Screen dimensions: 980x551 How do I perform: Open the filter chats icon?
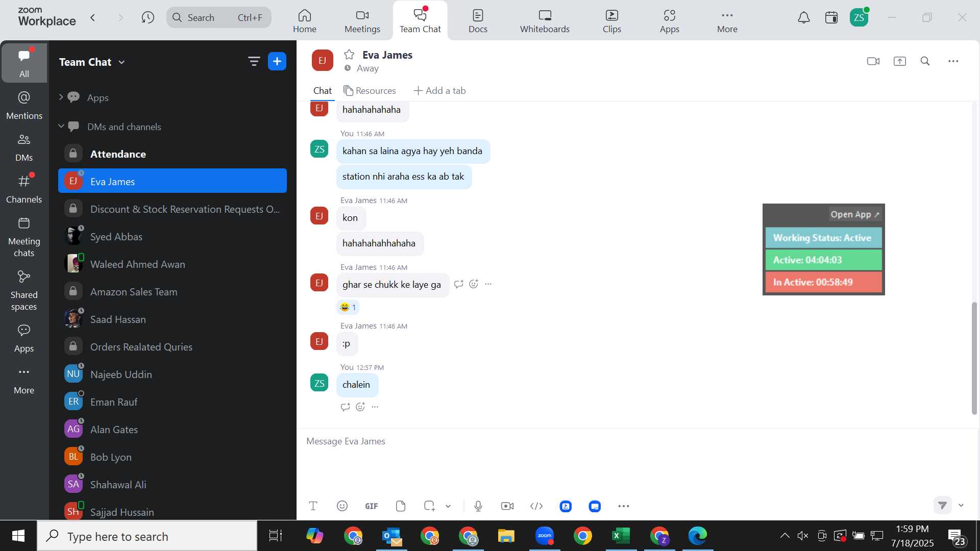[x=254, y=62]
